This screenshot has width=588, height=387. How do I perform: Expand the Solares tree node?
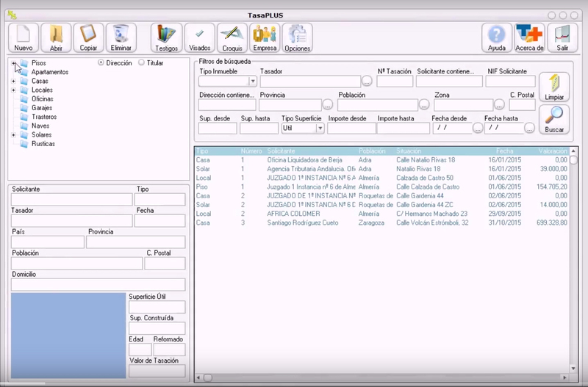(13, 135)
